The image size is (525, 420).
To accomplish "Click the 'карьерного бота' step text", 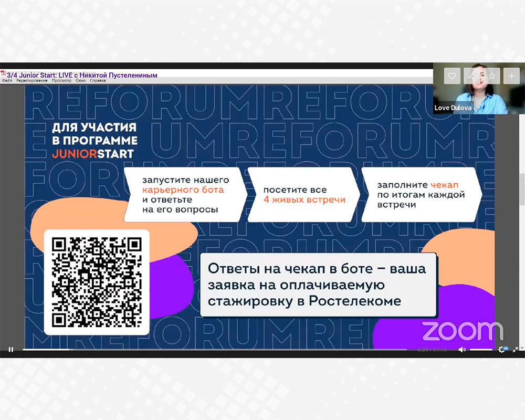I will coord(183,190).
